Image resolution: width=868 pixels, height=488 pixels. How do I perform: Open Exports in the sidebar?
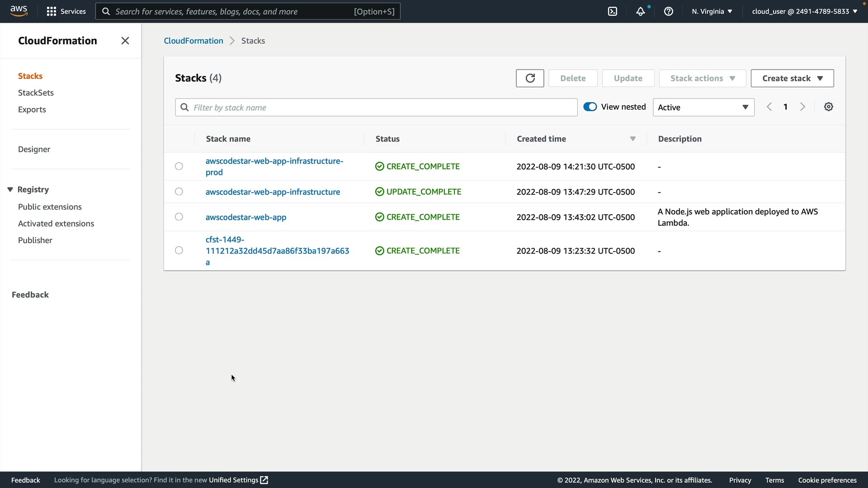tap(32, 109)
